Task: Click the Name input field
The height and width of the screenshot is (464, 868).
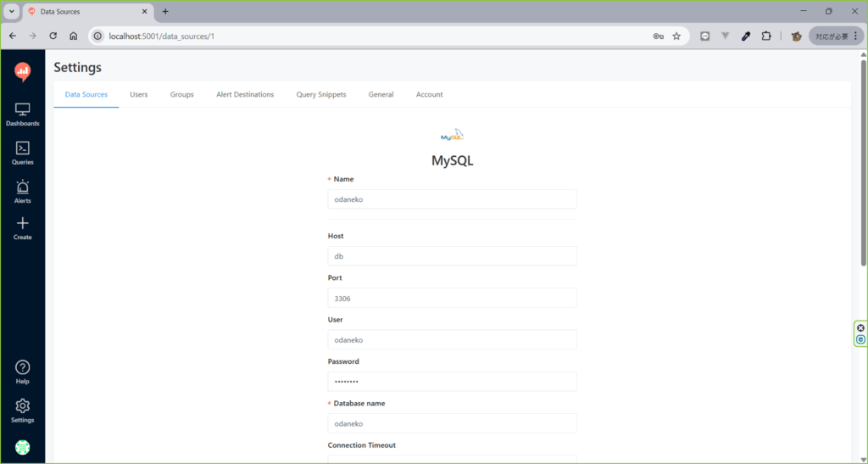Action: (452, 199)
